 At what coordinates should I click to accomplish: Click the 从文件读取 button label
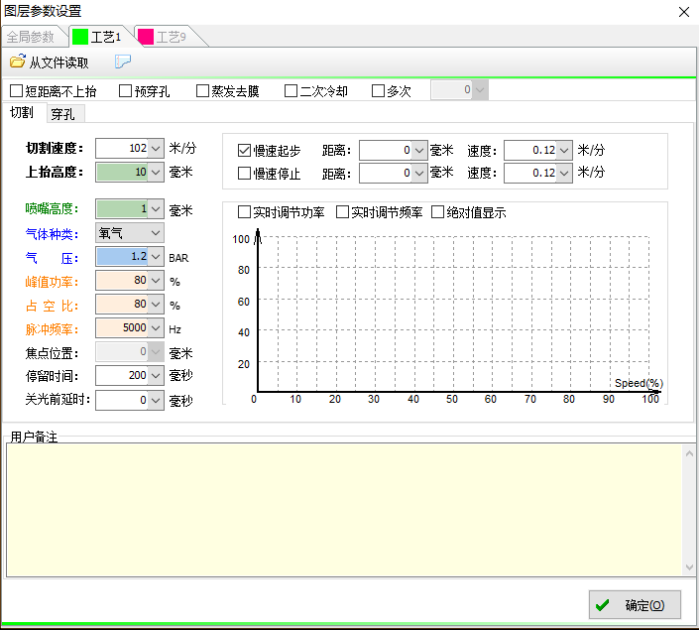point(58,63)
